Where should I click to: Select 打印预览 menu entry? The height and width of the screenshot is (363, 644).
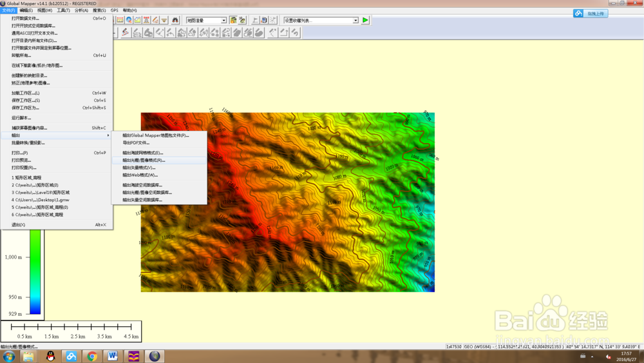click(57, 161)
